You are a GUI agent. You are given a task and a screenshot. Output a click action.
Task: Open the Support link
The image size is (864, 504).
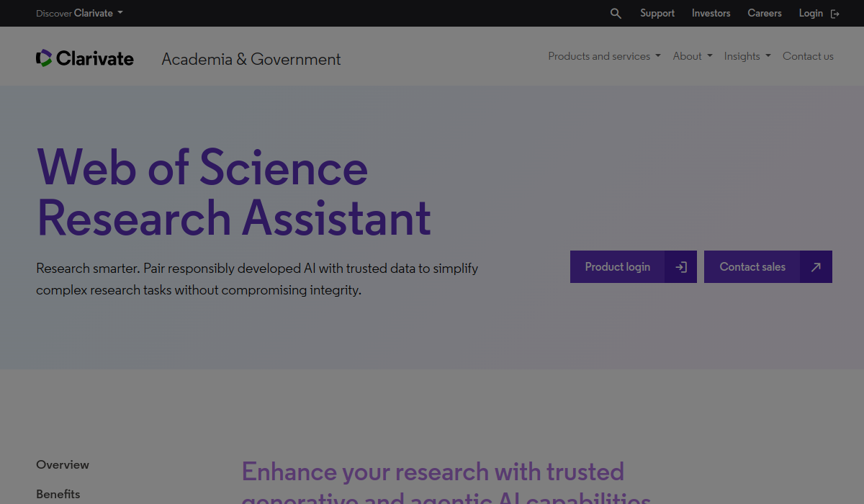(x=657, y=13)
